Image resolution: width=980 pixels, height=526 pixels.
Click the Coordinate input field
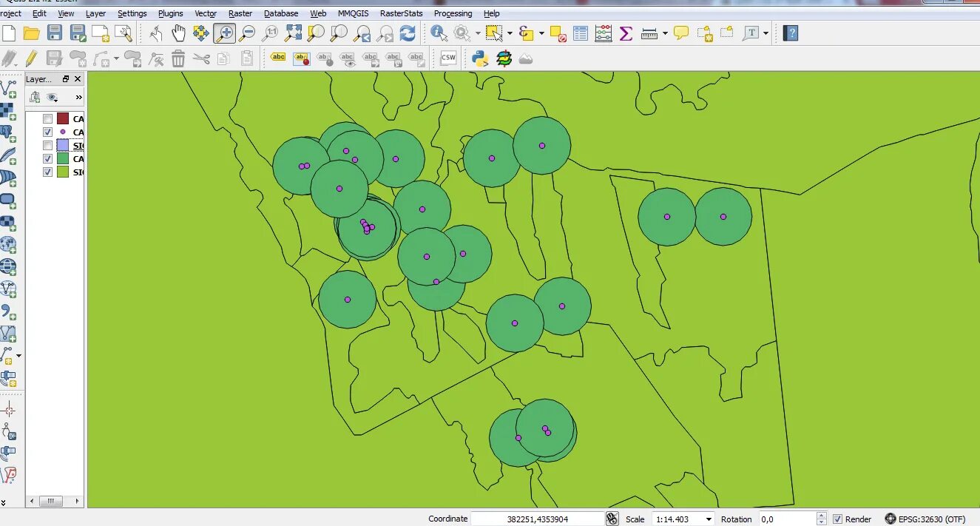point(537,519)
